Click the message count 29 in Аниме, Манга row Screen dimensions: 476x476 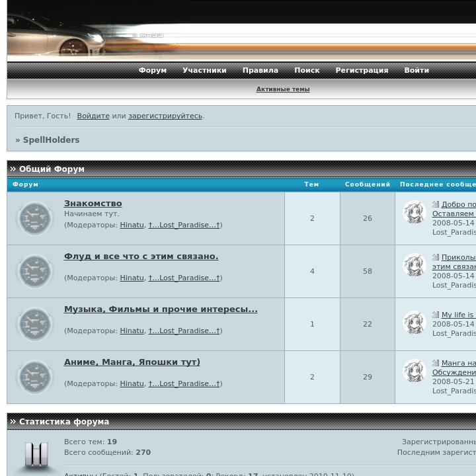[368, 377]
